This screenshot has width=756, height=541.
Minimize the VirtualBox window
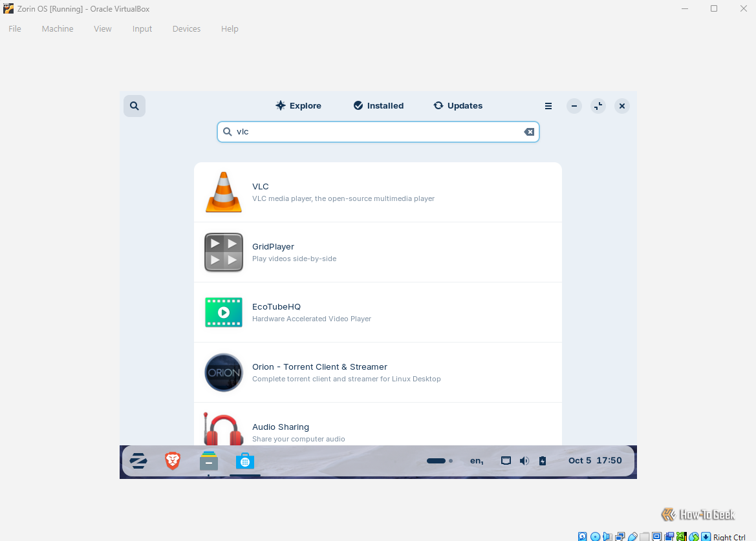coord(685,8)
